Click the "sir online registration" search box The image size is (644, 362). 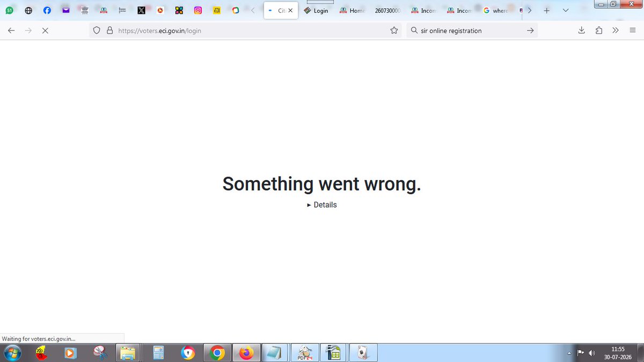pyautogui.click(x=472, y=31)
